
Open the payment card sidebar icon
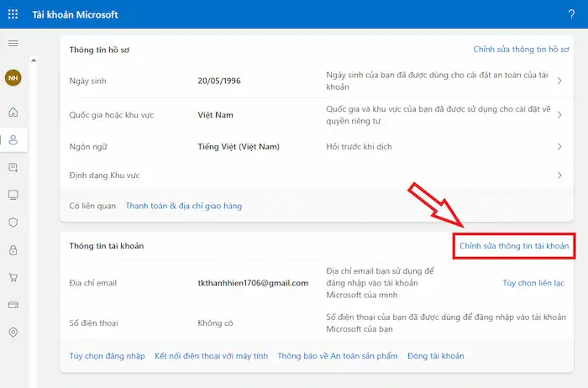pyautogui.click(x=13, y=305)
